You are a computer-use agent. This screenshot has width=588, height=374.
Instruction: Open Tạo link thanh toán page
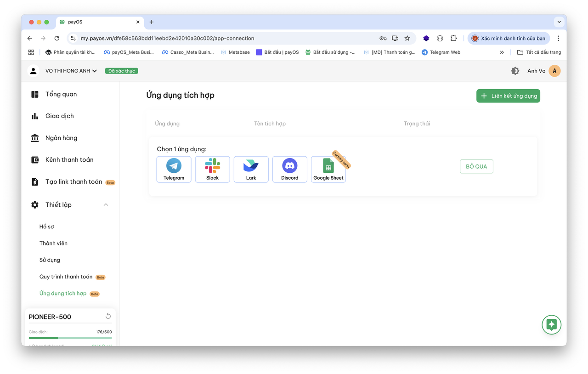(x=73, y=182)
